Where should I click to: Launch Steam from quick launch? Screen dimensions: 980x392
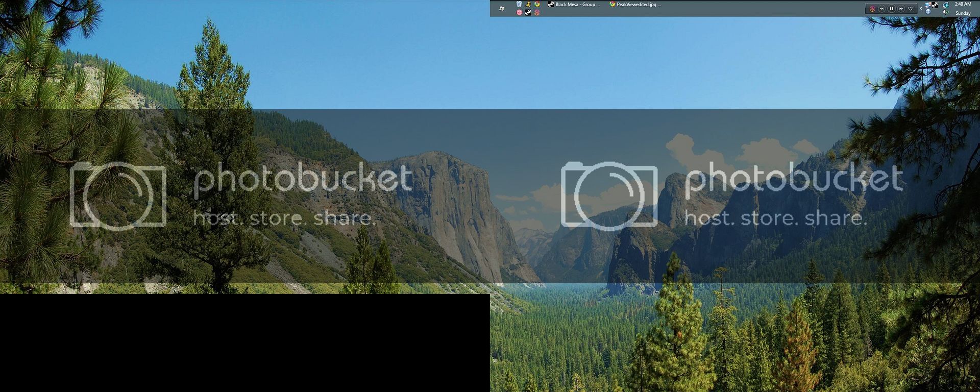tap(528, 12)
